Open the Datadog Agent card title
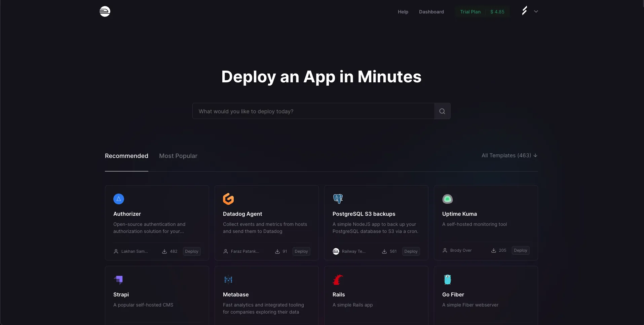The image size is (644, 325). pos(242,214)
